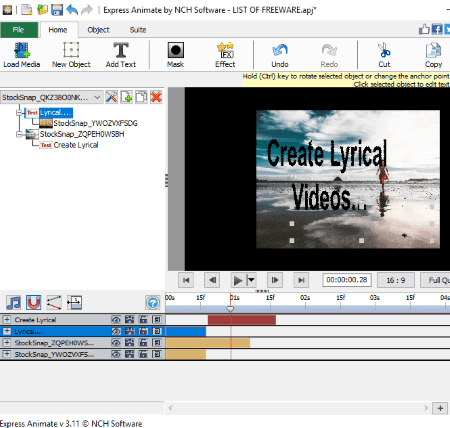The width and height of the screenshot is (450, 428).
Task: Click the grey redo arrow in title bar
Action: pos(87,10)
